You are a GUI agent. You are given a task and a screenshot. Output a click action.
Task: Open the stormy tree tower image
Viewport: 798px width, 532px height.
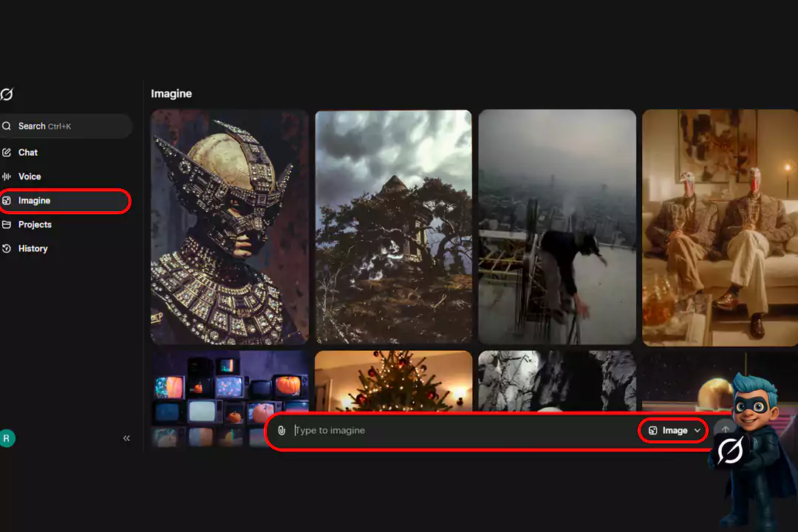pos(393,227)
